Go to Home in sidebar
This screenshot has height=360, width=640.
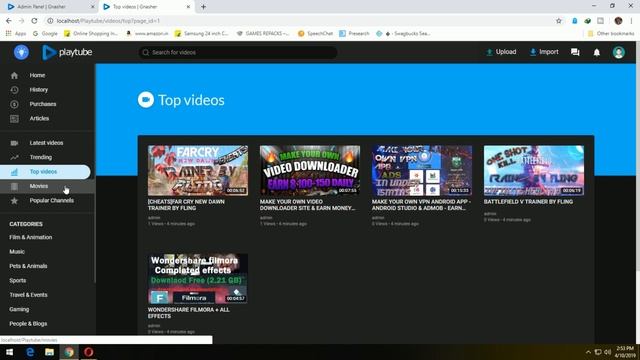point(37,75)
